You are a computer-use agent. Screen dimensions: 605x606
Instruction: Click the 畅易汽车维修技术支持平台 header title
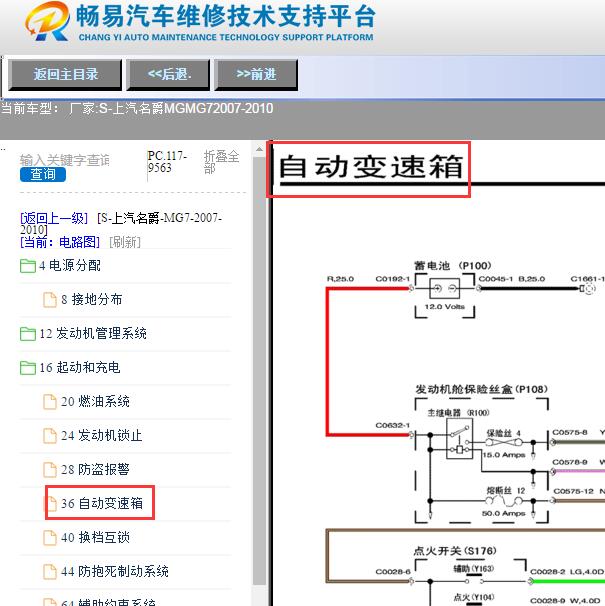point(226,16)
